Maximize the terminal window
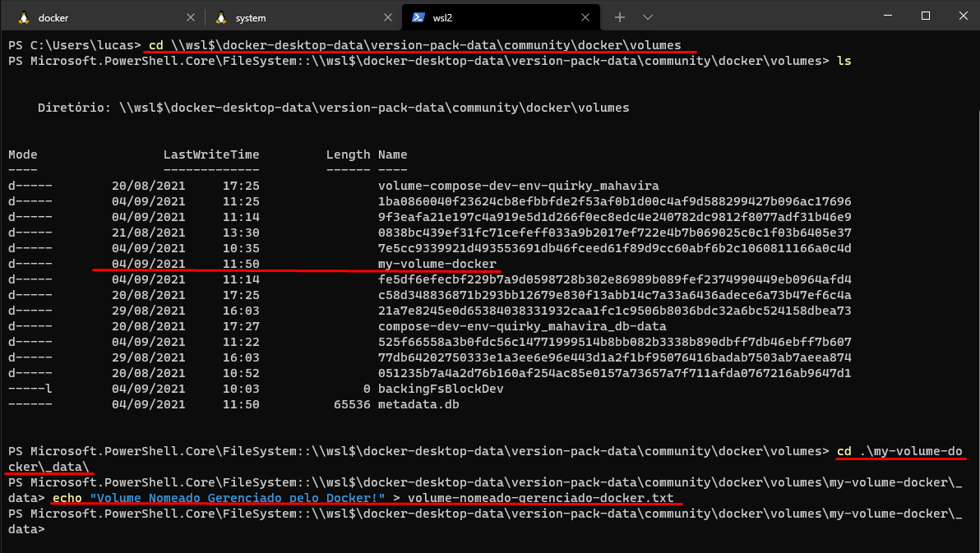 (926, 16)
